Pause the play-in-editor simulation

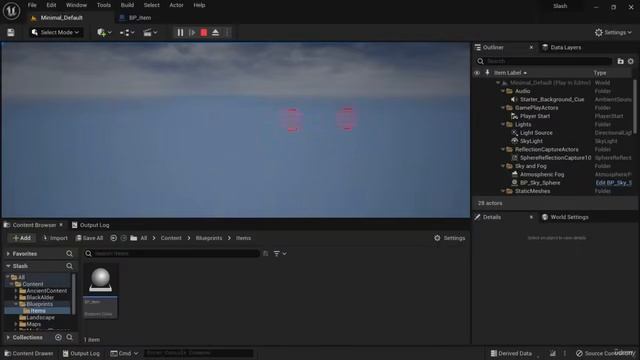tap(180, 32)
